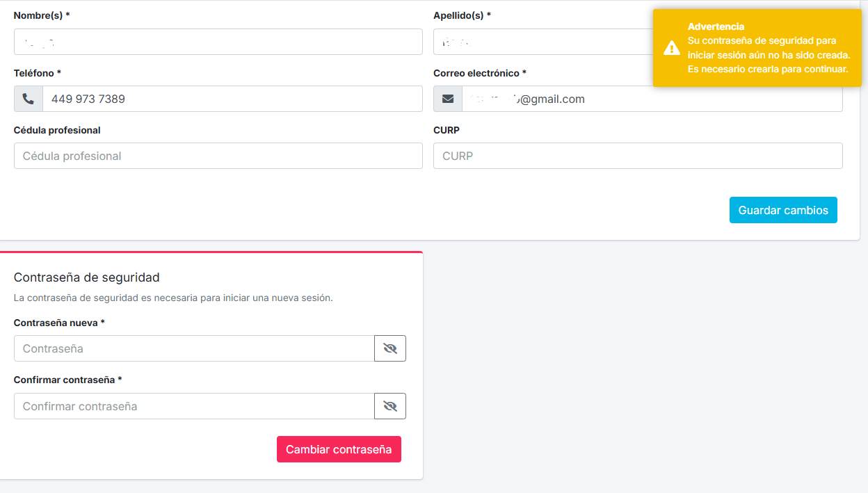
Task: Click the Cédula profesional label
Action: (57, 130)
